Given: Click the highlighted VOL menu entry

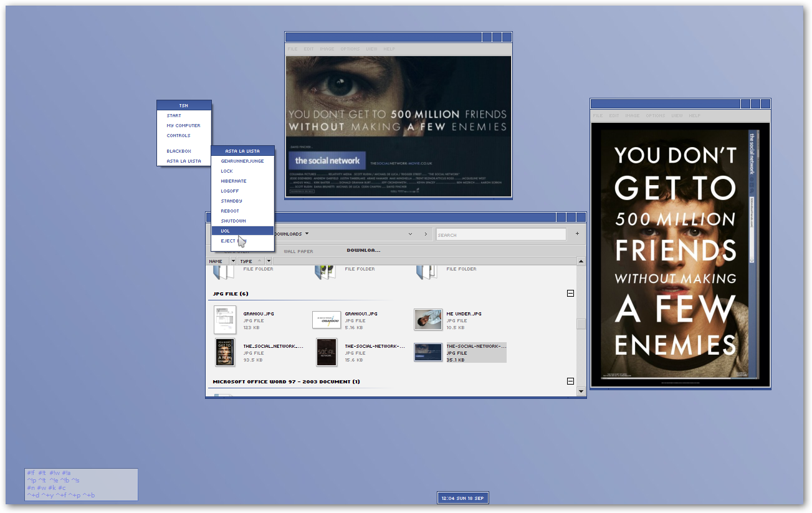Looking at the screenshot, I should point(242,231).
